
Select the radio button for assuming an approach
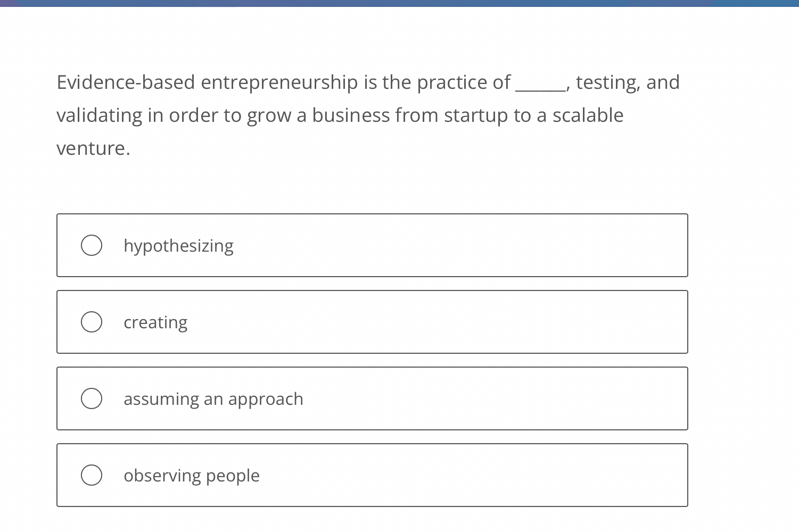(x=92, y=397)
